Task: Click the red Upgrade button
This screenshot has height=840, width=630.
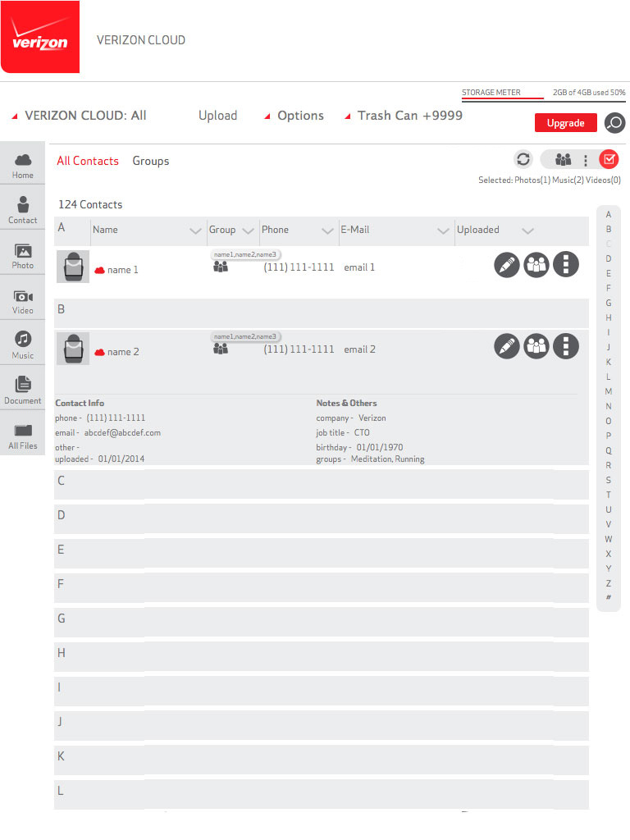Action: click(565, 123)
